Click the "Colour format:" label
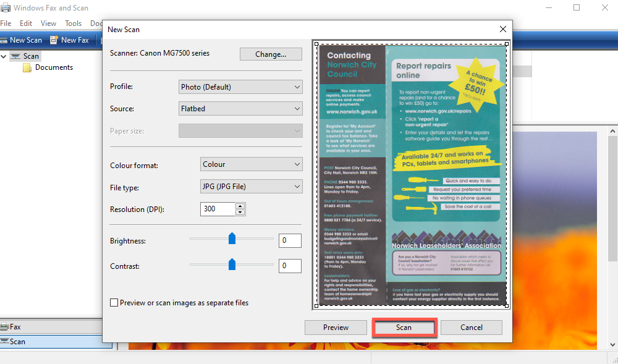 [134, 166]
